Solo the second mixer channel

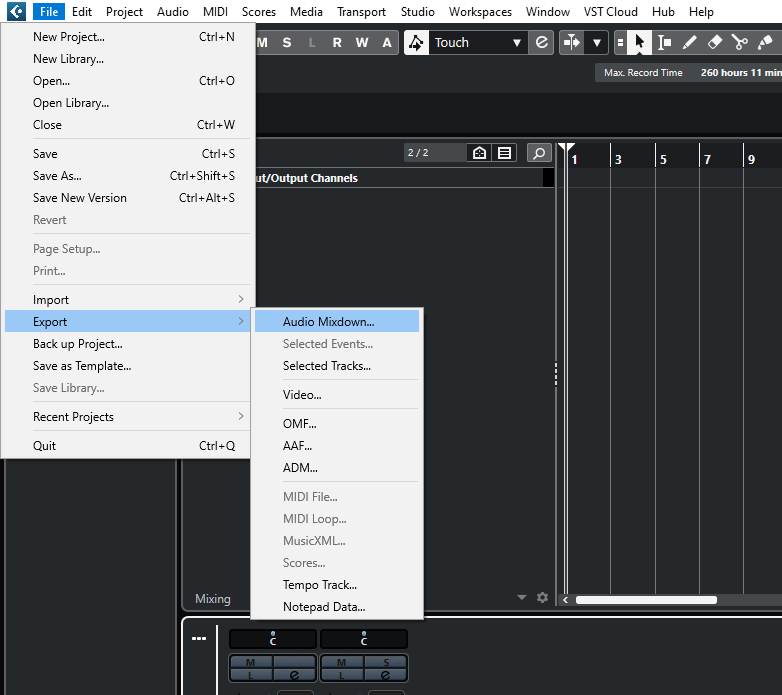[386, 662]
